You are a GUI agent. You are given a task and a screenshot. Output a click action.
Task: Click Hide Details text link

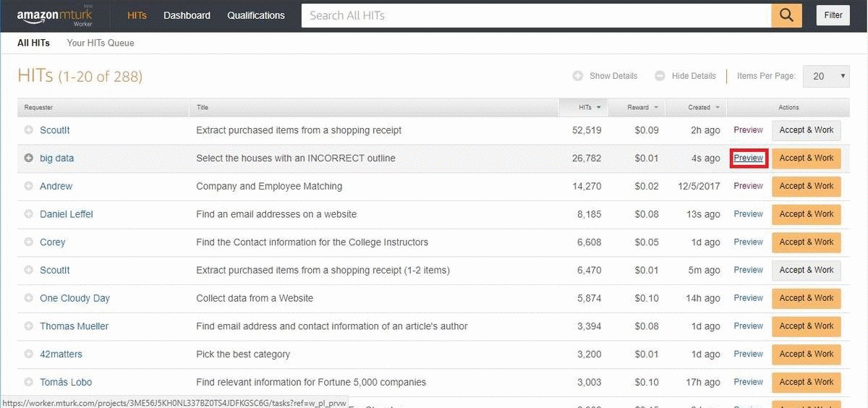[x=694, y=76]
